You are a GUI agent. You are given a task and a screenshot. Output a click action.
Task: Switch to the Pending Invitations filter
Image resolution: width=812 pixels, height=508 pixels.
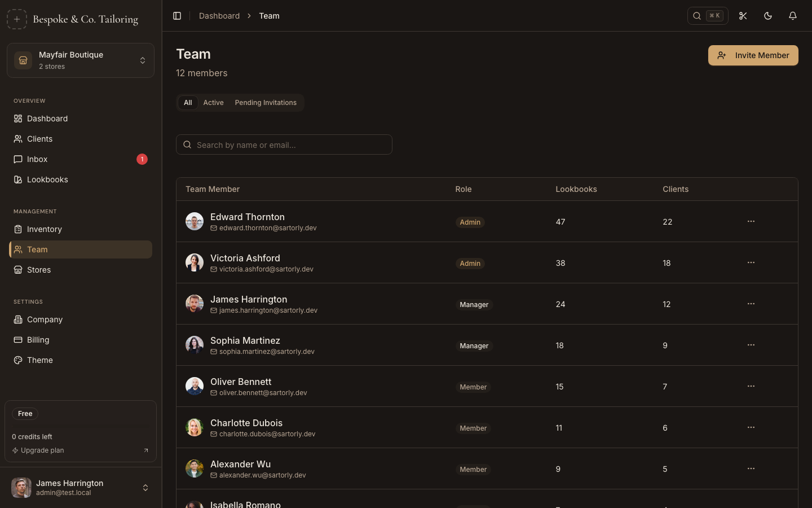[x=266, y=103]
